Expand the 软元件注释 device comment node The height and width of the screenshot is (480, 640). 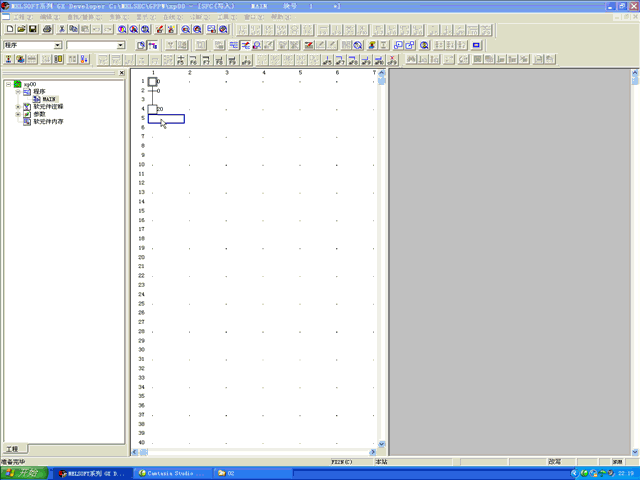click(17, 106)
